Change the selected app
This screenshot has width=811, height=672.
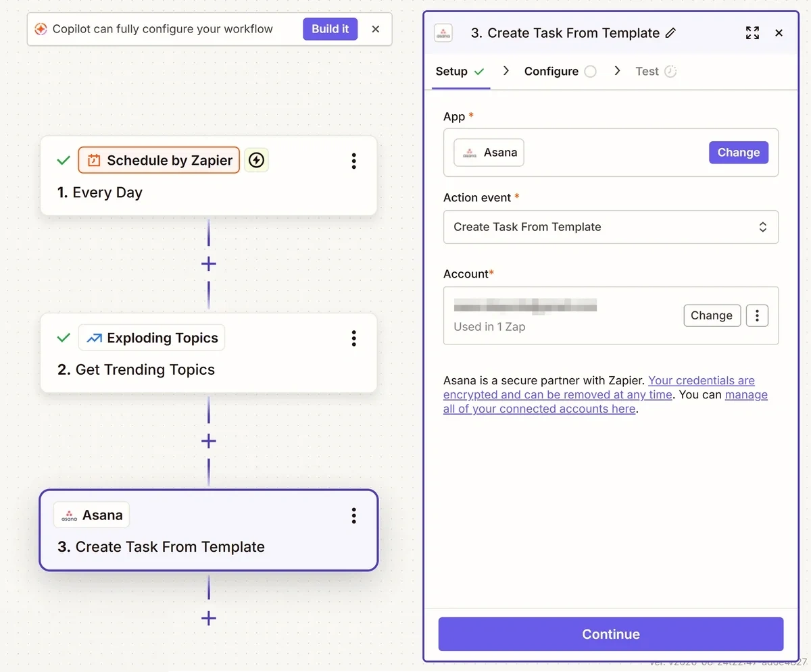click(739, 153)
